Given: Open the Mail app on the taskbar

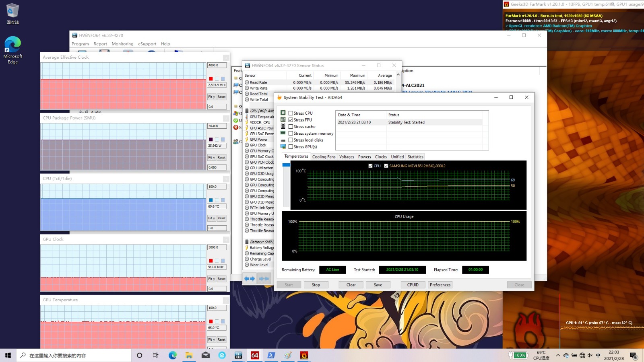Looking at the screenshot, I should point(206,355).
